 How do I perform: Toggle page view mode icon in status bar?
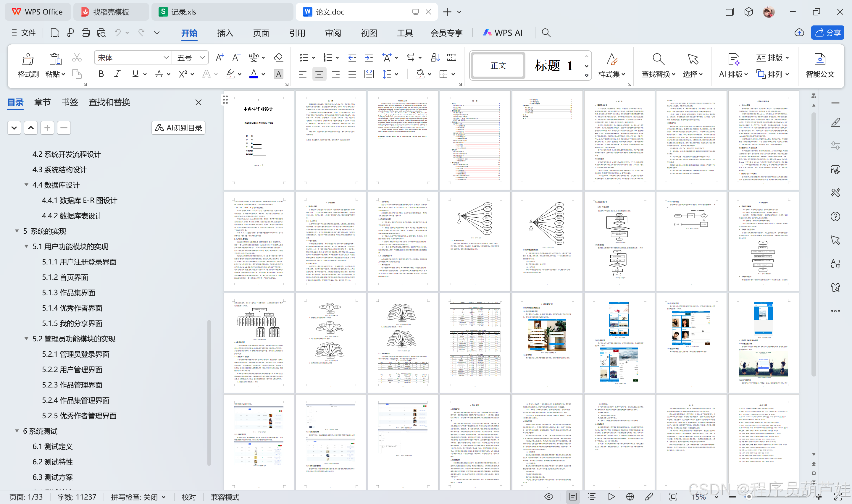coord(573,497)
